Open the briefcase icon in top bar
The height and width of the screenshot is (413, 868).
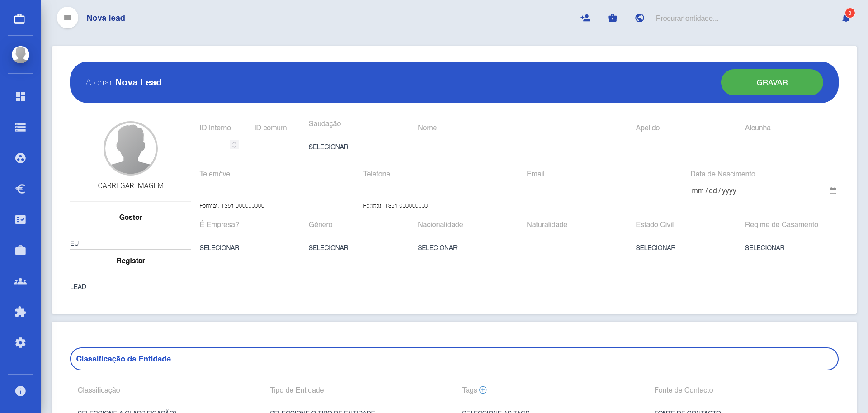(x=613, y=18)
